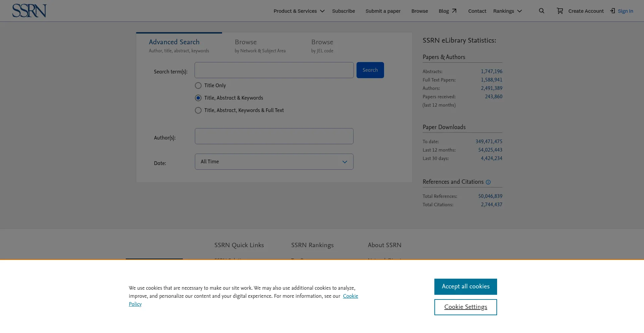The image size is (644, 333).
Task: Expand the Rankings dropdown
Action: pyautogui.click(x=507, y=11)
